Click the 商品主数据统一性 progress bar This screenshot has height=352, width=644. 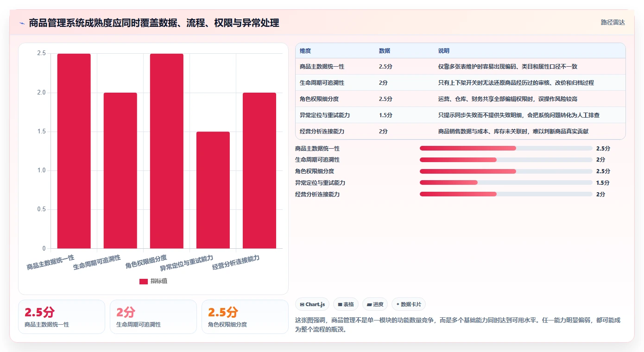(x=506, y=148)
